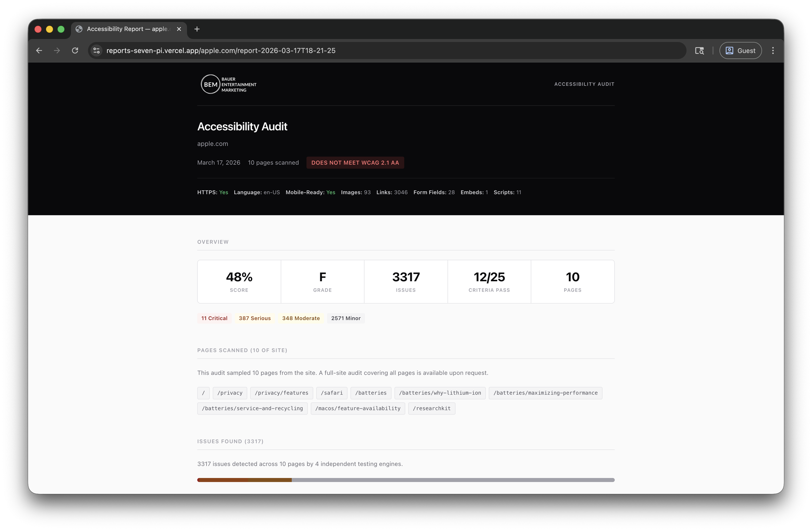This screenshot has height=531, width=812.
Task: Click the /batteries/why-lithium-ion page chip
Action: 440,393
